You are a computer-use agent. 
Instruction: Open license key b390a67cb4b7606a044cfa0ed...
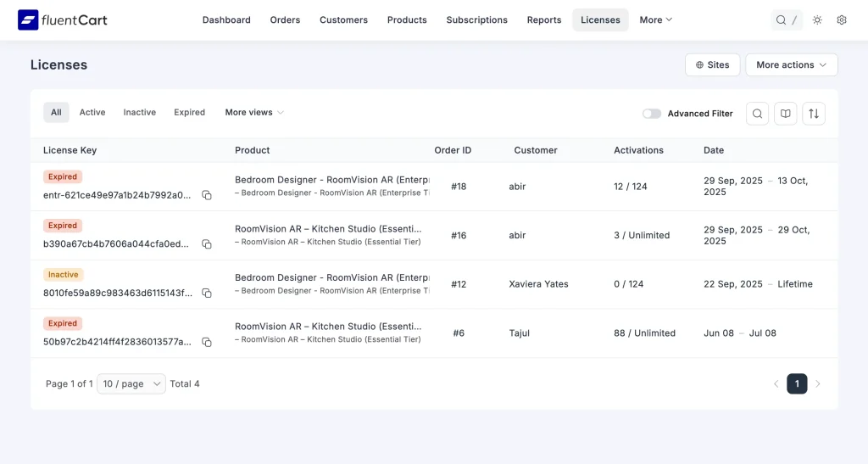click(x=115, y=244)
